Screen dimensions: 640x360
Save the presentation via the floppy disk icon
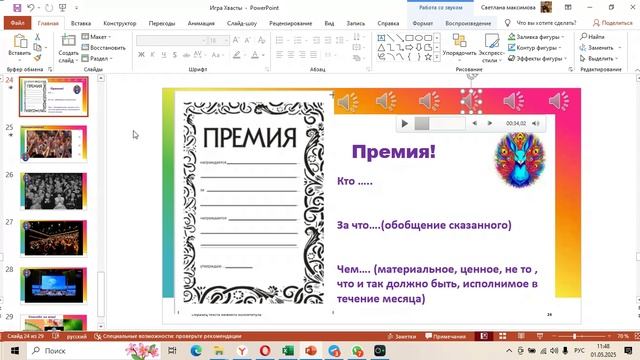(x=17, y=8)
